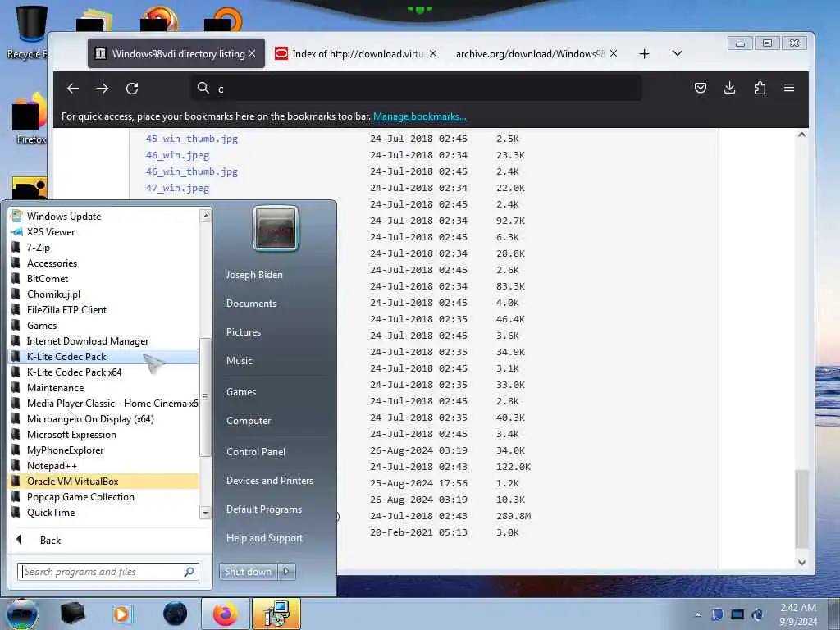Expand the K-Lite Codec Pack x64 folder
The width and height of the screenshot is (840, 630).
[x=104, y=372]
